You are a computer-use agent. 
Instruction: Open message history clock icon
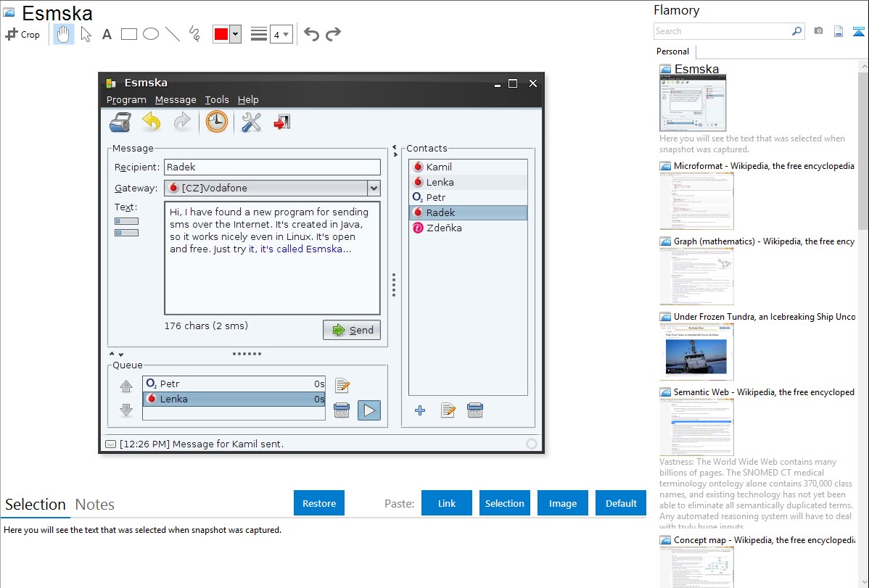[x=217, y=122]
